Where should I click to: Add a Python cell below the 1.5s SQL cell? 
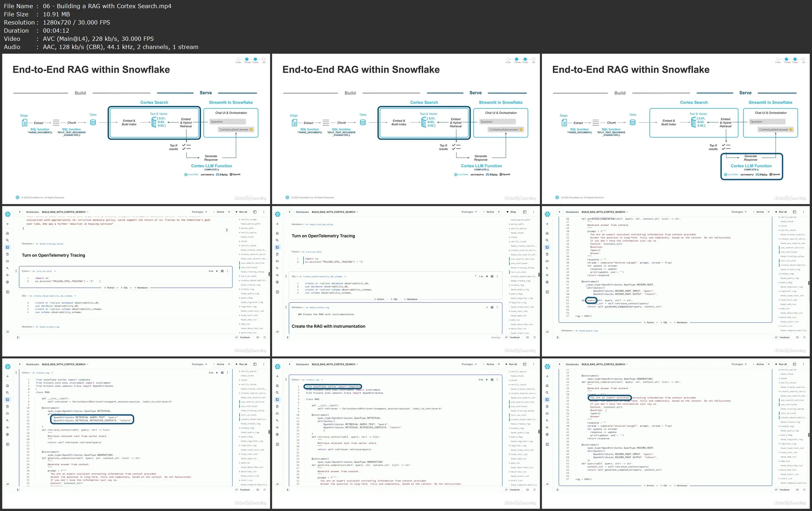(379, 299)
